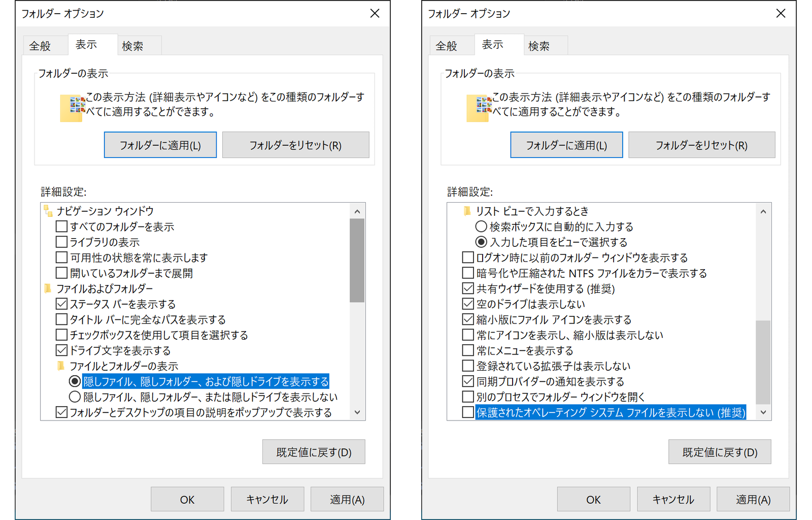Check 保護されたオペレーティング システム ファイルを表示しない
The image size is (812, 520).
coord(468,412)
